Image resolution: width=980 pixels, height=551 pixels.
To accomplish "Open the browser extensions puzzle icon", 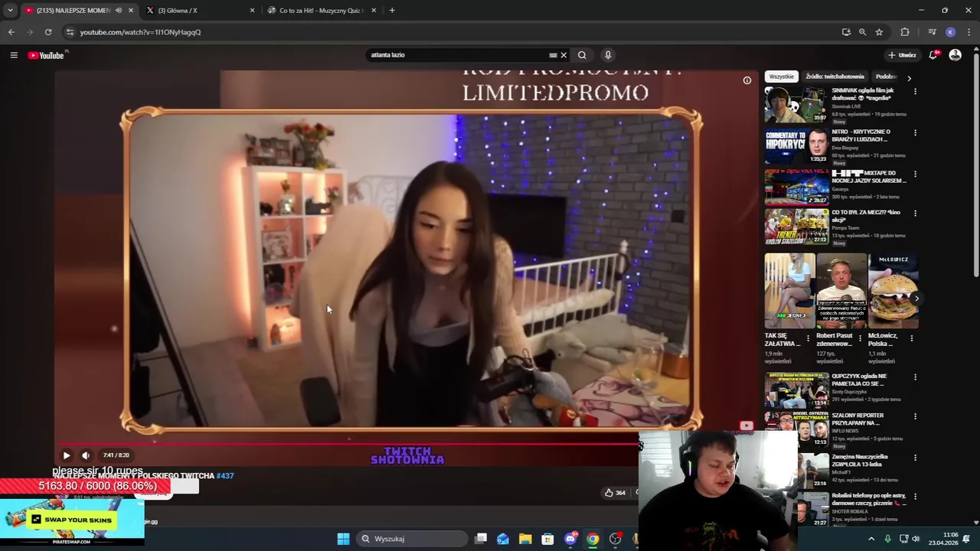I will pos(905,32).
